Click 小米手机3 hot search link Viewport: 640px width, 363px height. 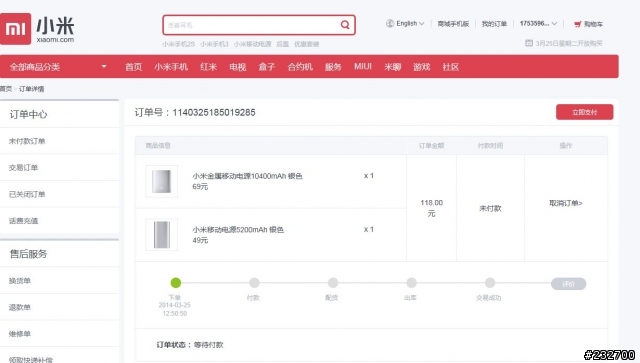pyautogui.click(x=214, y=44)
